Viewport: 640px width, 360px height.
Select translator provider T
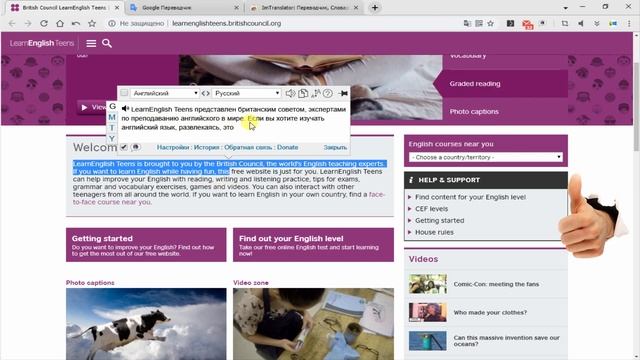pyautogui.click(x=112, y=128)
